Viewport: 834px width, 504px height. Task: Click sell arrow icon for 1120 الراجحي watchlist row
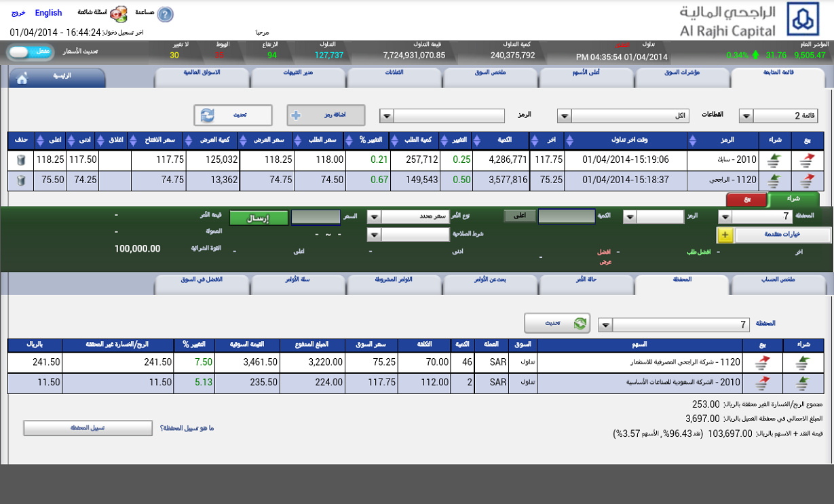807,181
